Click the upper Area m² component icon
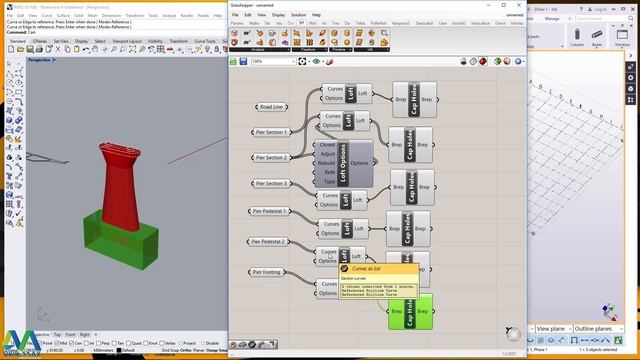Viewport: 640px width, 360px height. pos(247,33)
